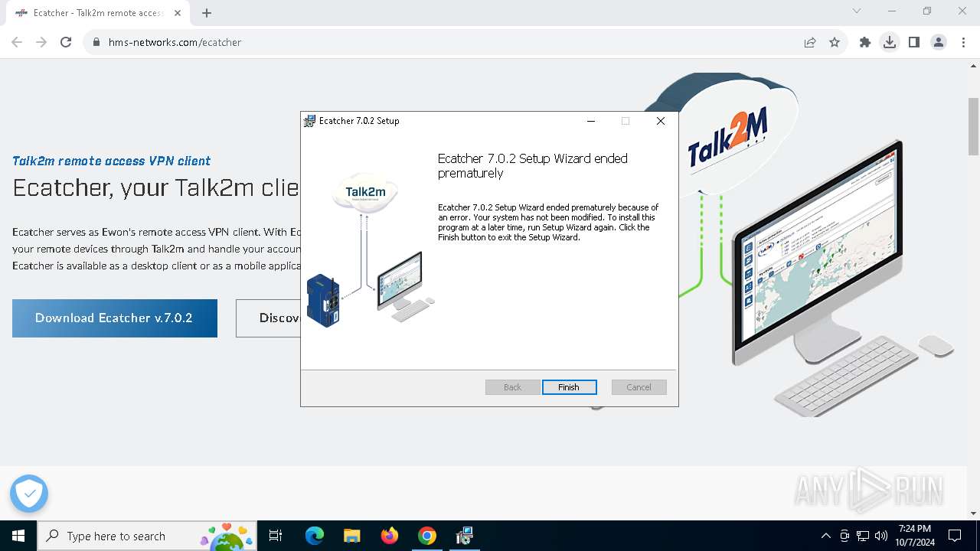This screenshot has height=551, width=980.
Task: Open Chrome downloads icon
Action: (x=890, y=42)
